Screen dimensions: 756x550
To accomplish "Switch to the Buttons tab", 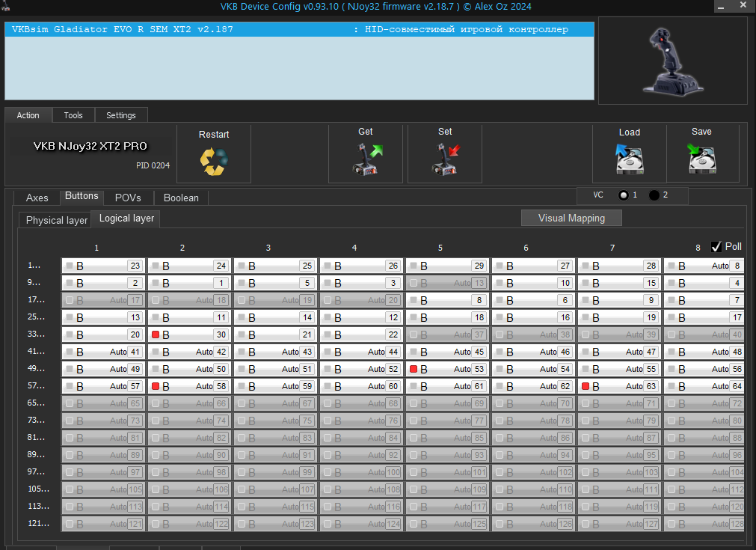I will point(82,196).
